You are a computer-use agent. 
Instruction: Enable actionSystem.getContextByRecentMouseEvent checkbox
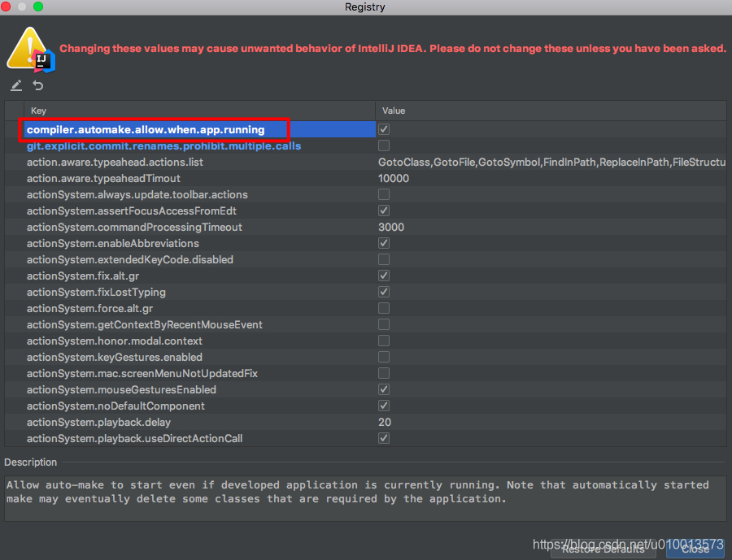(384, 324)
